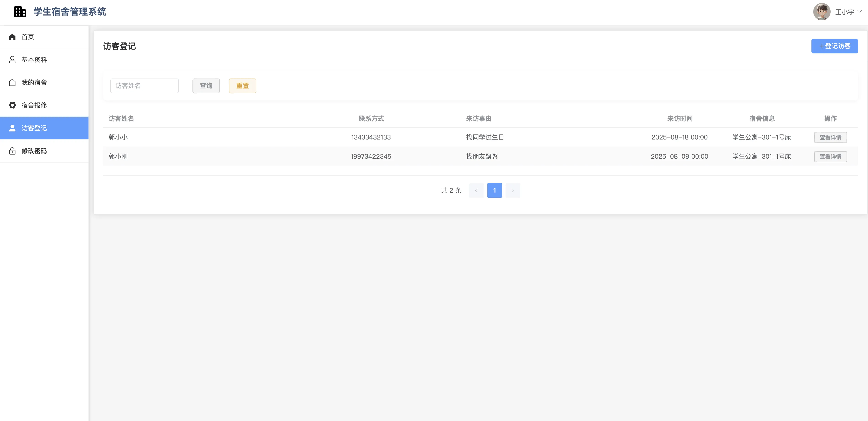Select page 1 in pagination

pos(494,191)
